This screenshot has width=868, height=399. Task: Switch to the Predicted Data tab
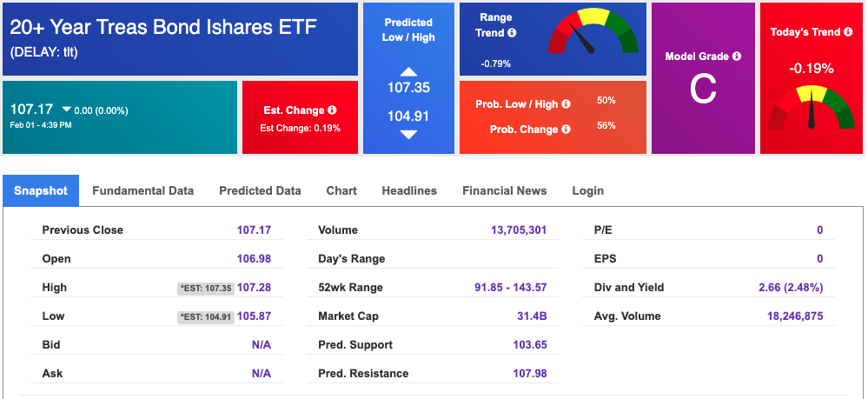(x=260, y=190)
